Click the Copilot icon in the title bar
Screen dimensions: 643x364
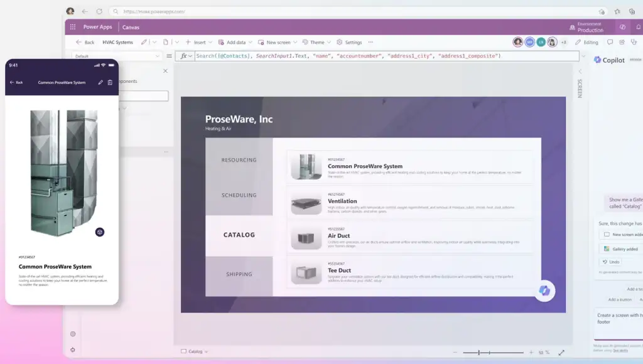[x=623, y=27]
